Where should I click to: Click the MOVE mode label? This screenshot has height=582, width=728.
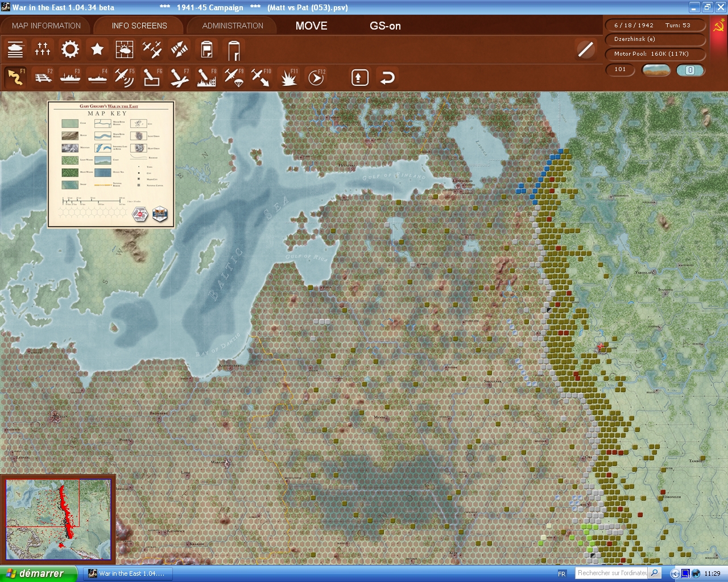311,26
